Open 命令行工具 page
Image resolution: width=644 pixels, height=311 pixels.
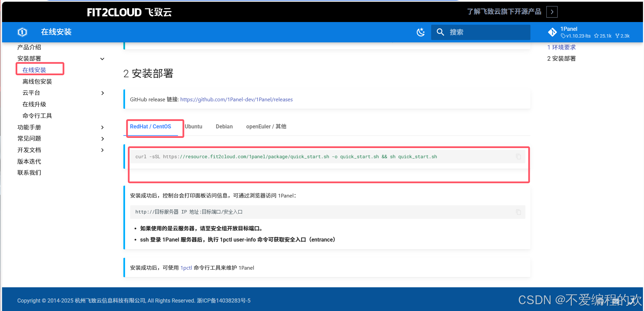[x=37, y=116]
